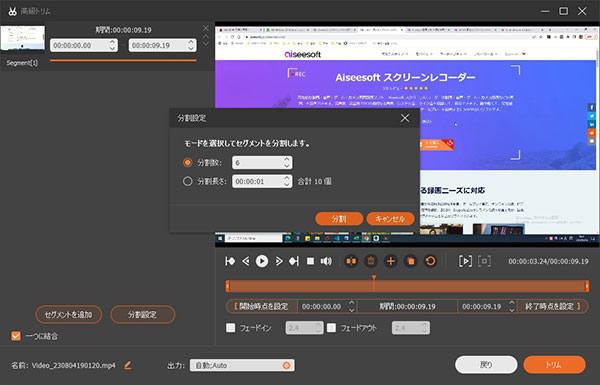Screen dimensions: 600x385
Task: Click the 分割長さ time field 00:00:01
Action: coord(262,181)
